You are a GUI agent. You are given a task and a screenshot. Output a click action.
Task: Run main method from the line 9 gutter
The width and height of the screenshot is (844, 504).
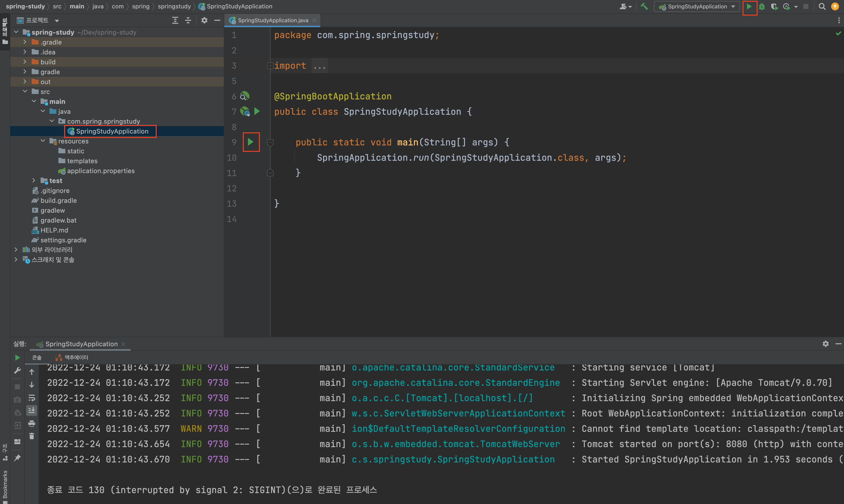(250, 142)
